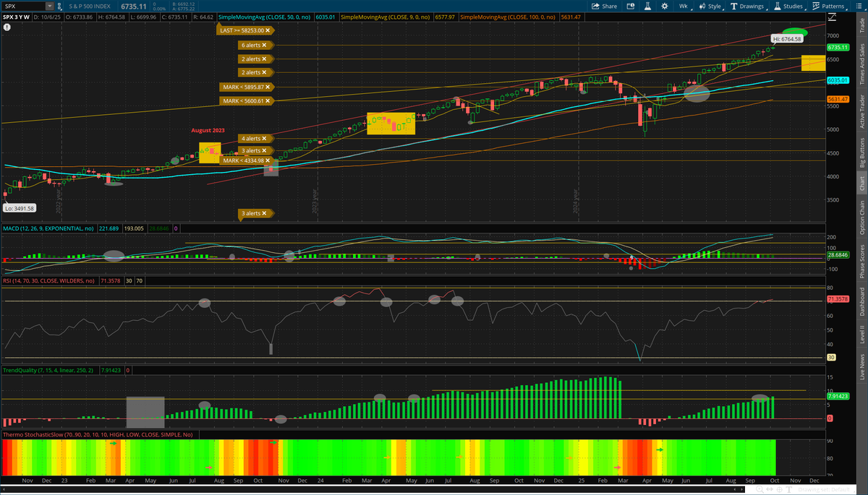The width and height of the screenshot is (868, 495).
Task: Click the cyan 6035.01 axis label
Action: point(838,80)
